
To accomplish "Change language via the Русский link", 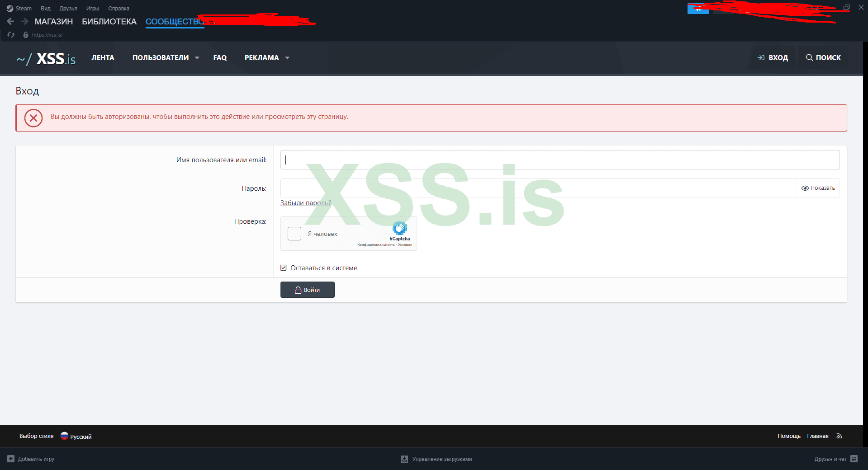I will tap(81, 437).
